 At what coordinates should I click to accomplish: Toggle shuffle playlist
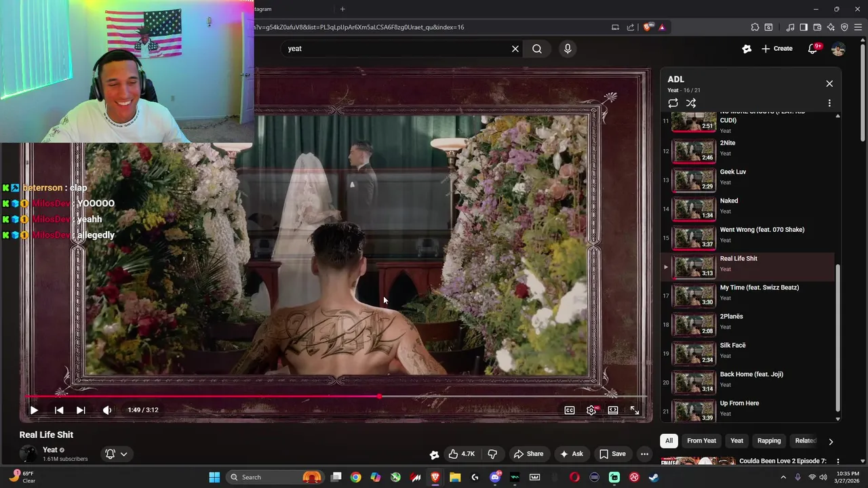tap(691, 103)
